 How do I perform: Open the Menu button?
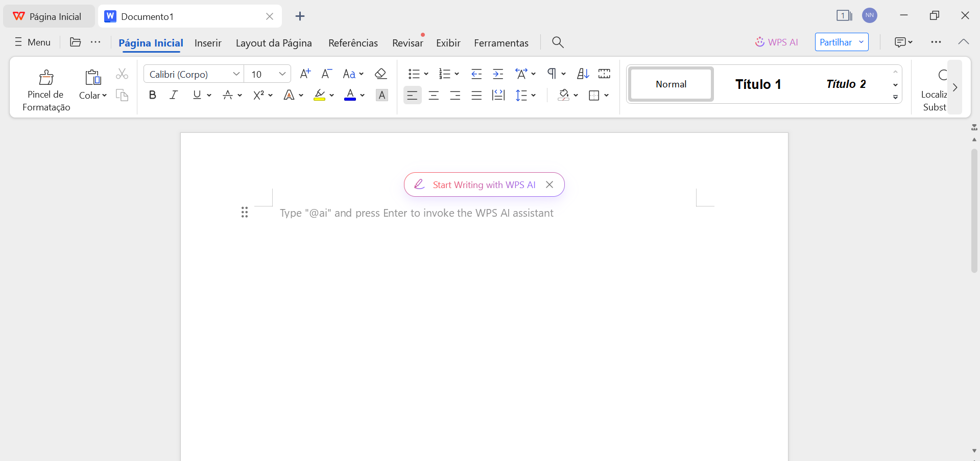coord(33,42)
